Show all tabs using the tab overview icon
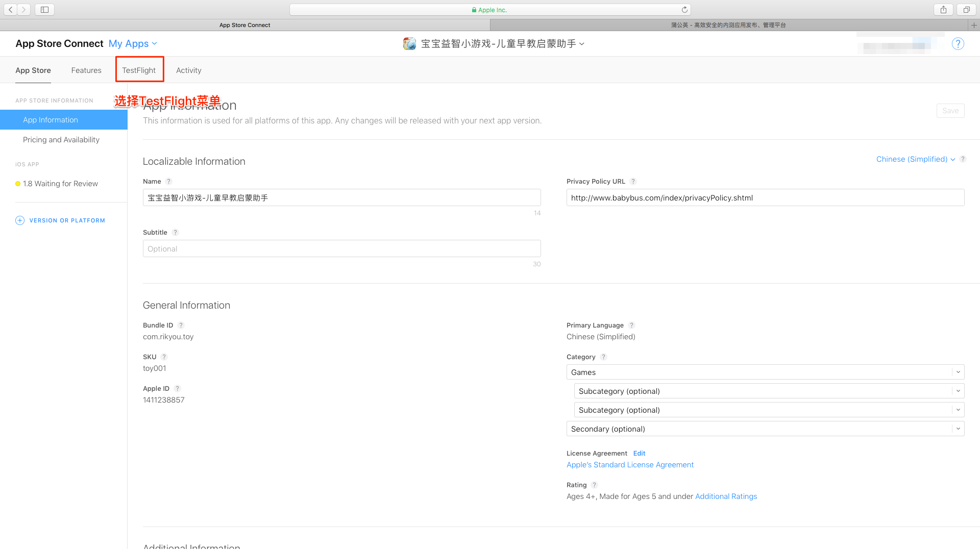The image size is (980, 551). [966, 10]
